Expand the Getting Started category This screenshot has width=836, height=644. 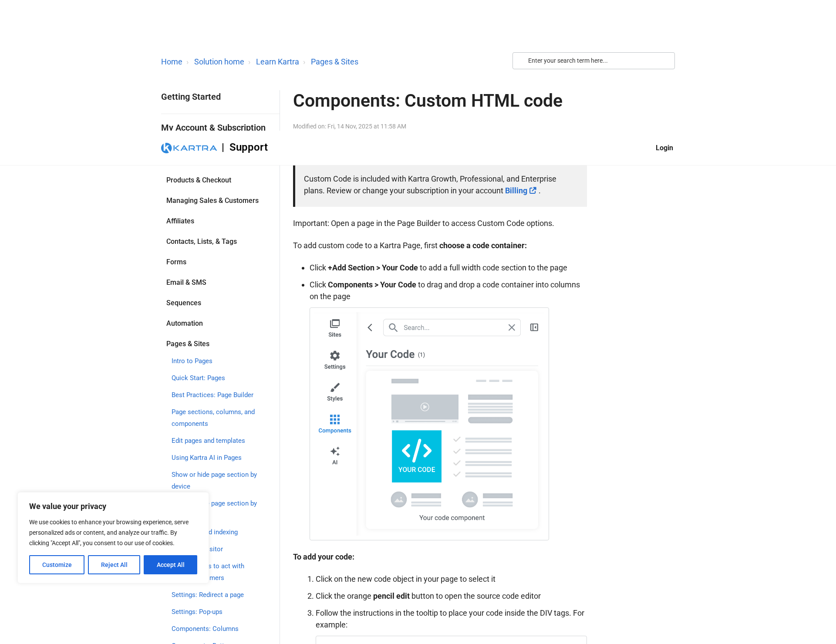[191, 97]
